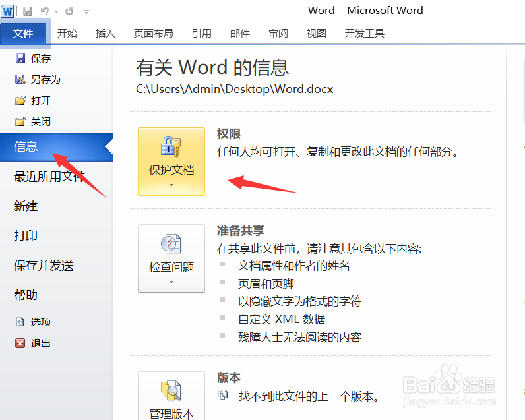Click the 权限 heading text
Screen dimensions: 525x420
(229, 134)
